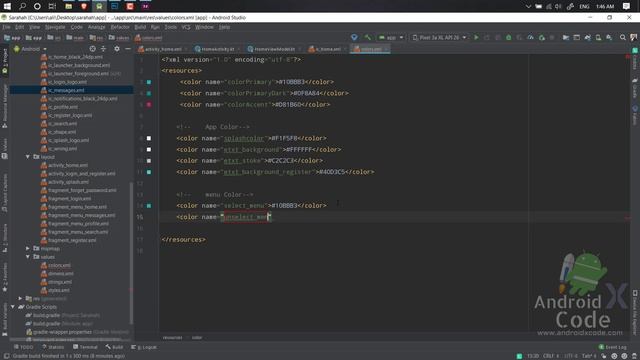Open Windows notification center
640x360 pixels.
626,6
